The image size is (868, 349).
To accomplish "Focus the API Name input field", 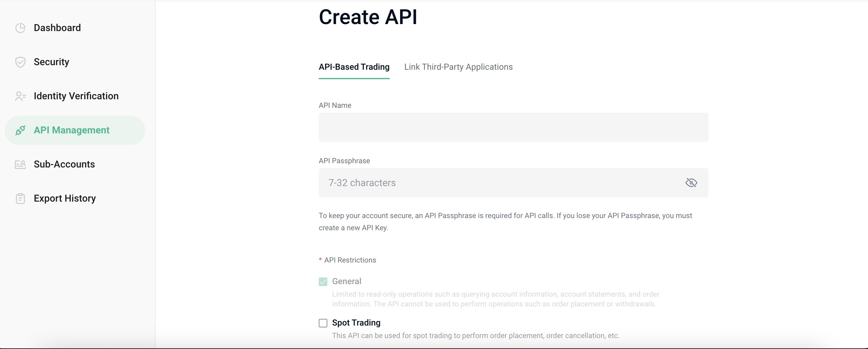I will tap(514, 128).
